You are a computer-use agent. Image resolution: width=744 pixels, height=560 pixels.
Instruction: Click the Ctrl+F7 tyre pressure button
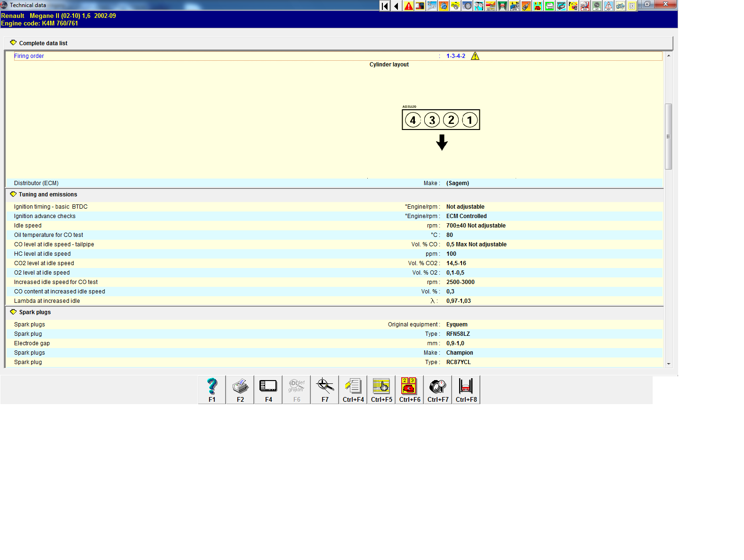438,390
